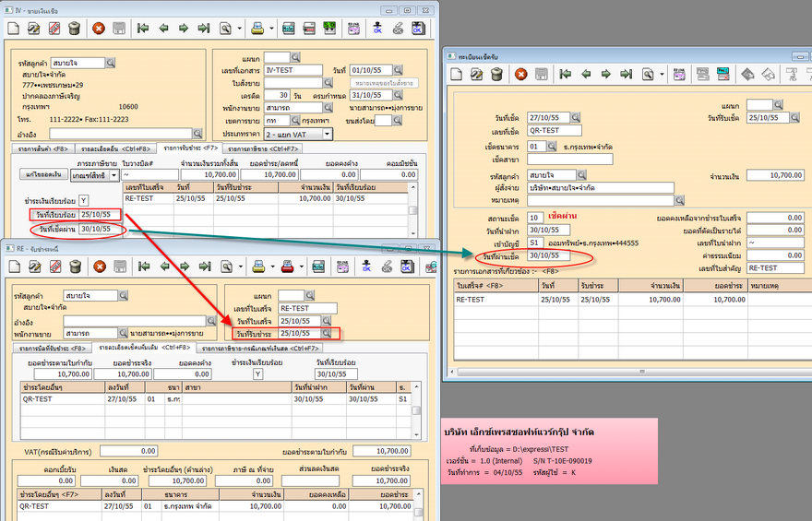This screenshot has width=812, height=521.
Task: Click the red cancel icon in IV toolbar
Action: [x=99, y=29]
